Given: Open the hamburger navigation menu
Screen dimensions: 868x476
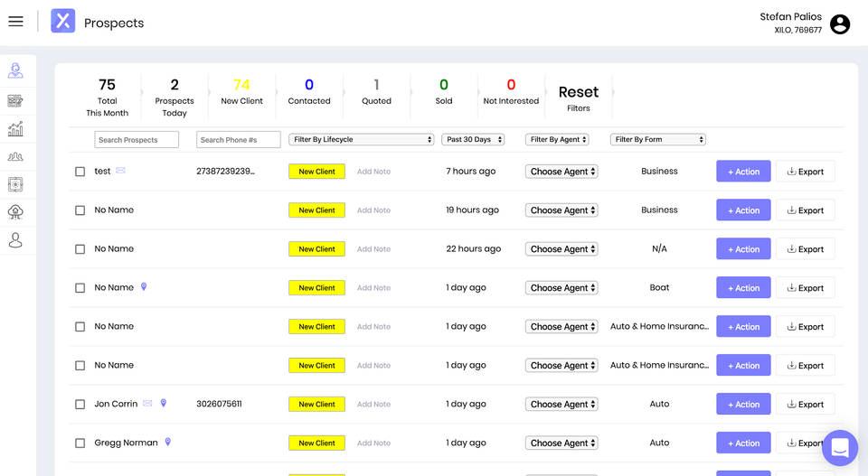Looking at the screenshot, I should click(x=15, y=22).
